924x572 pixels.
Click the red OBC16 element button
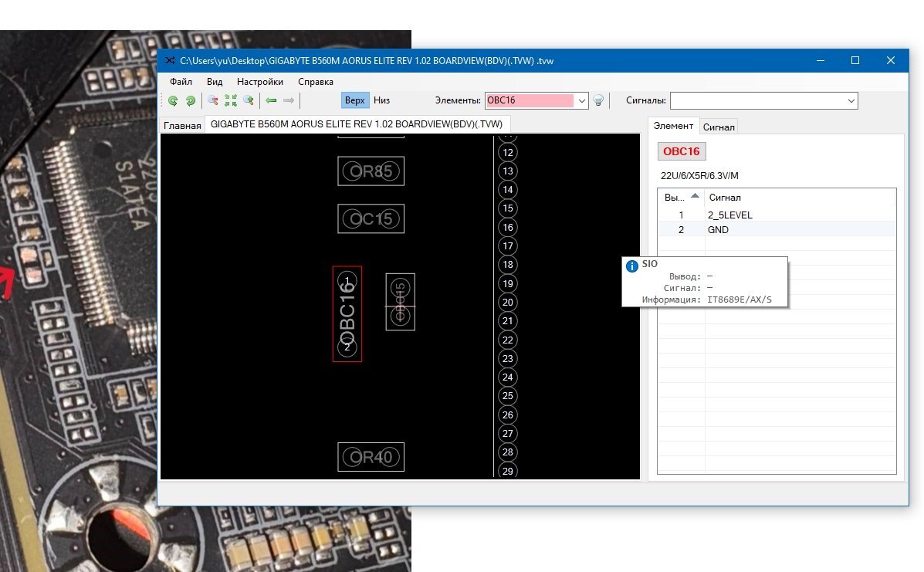(x=682, y=151)
